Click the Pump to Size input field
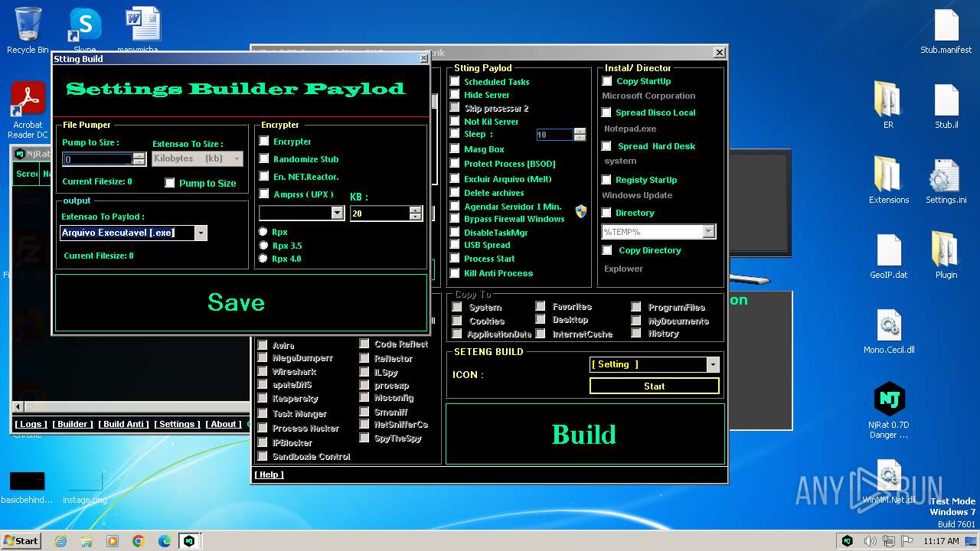This screenshot has width=980, height=551. tap(98, 159)
